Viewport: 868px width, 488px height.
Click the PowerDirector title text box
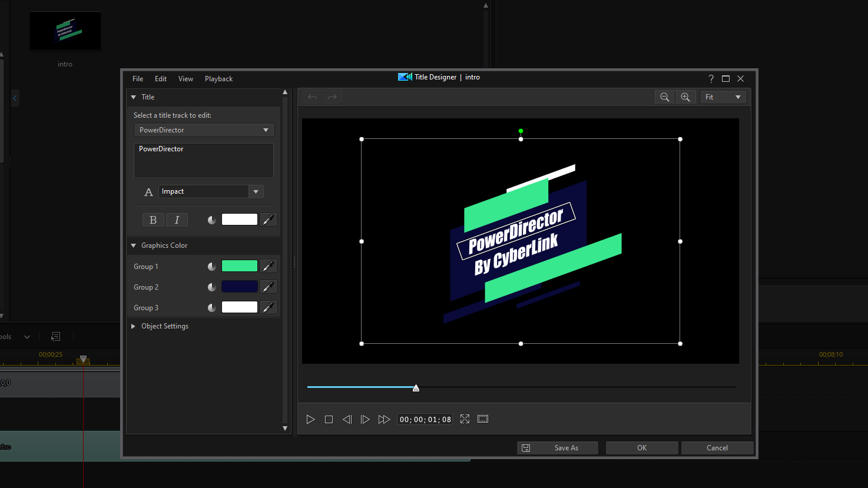(x=204, y=161)
